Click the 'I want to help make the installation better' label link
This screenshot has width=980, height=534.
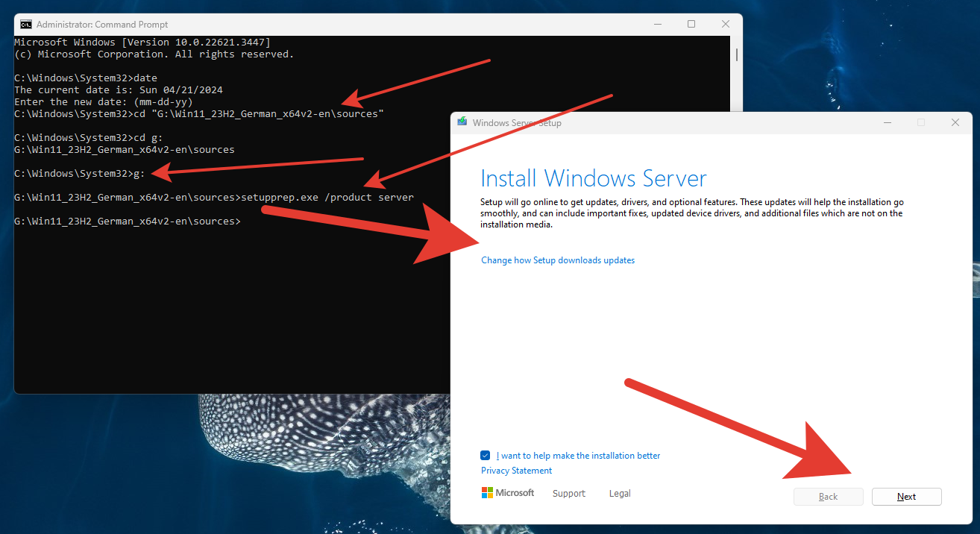[x=578, y=456]
